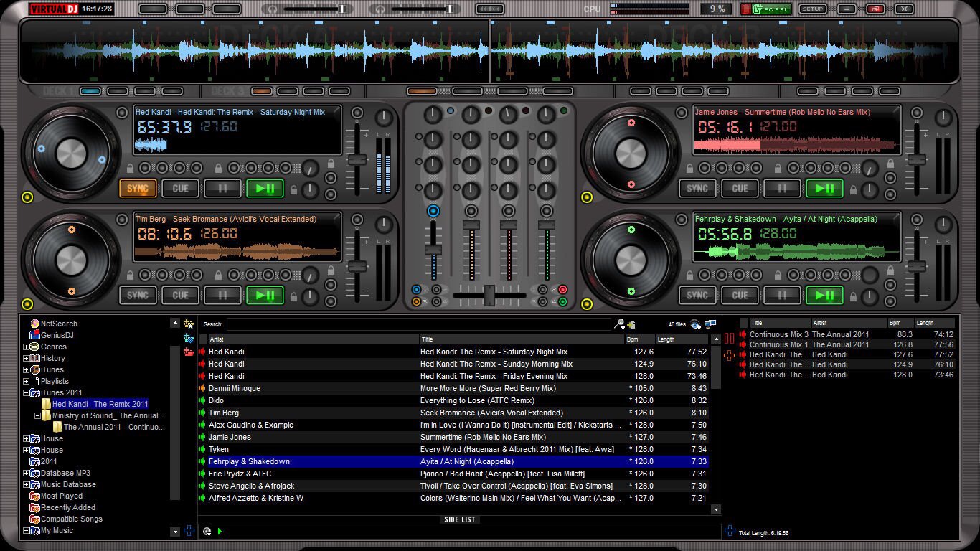This screenshot has height=551, width=980.
Task: Click the file list vertical scrollbar down arrow
Action: coord(715,509)
